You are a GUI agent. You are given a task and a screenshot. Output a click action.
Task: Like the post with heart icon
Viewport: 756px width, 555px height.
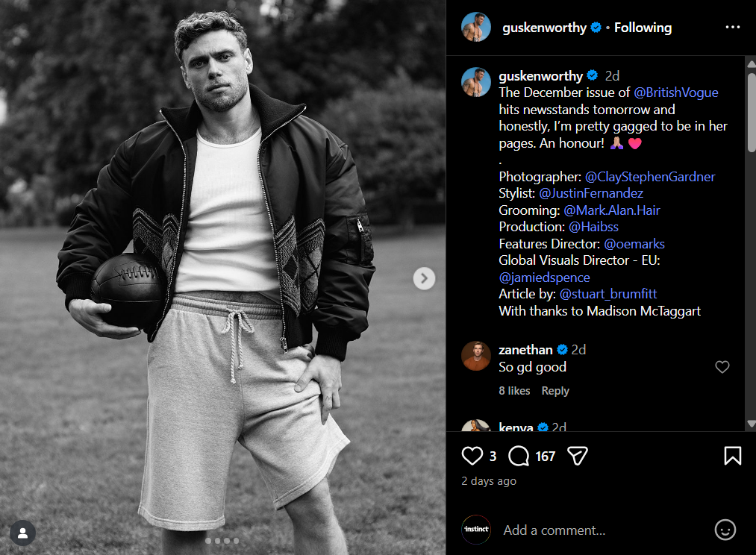pos(472,456)
